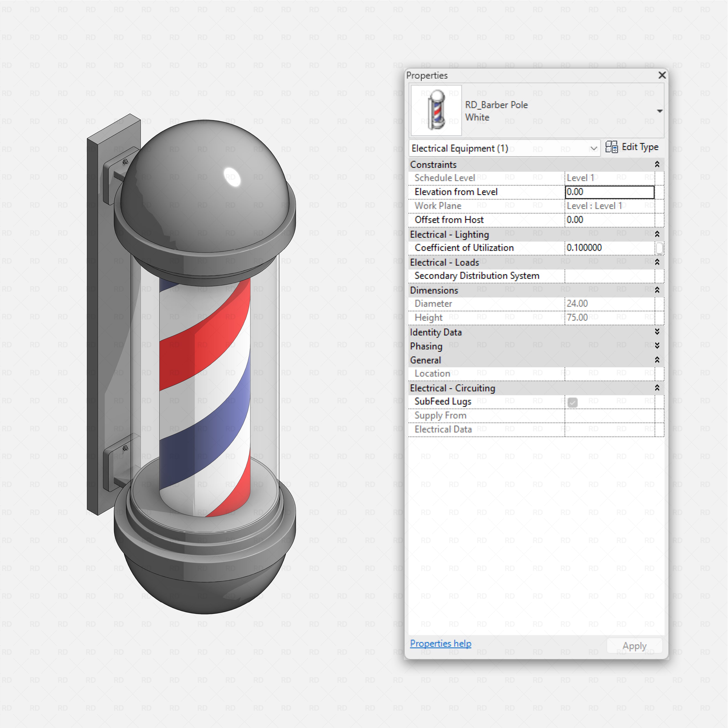This screenshot has height=728, width=728.
Task: Collapse the Electrical - Lighting section
Action: click(657, 234)
